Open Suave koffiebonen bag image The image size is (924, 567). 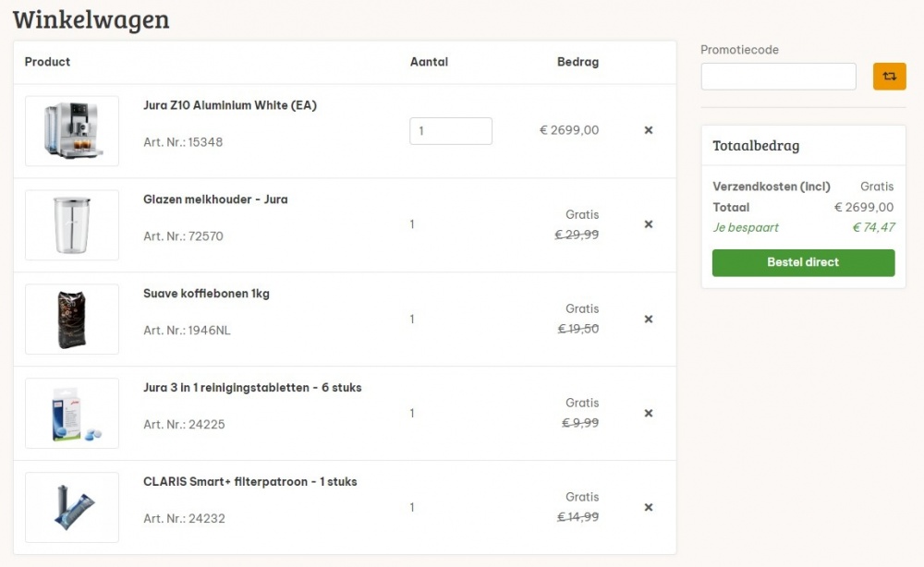coord(72,320)
